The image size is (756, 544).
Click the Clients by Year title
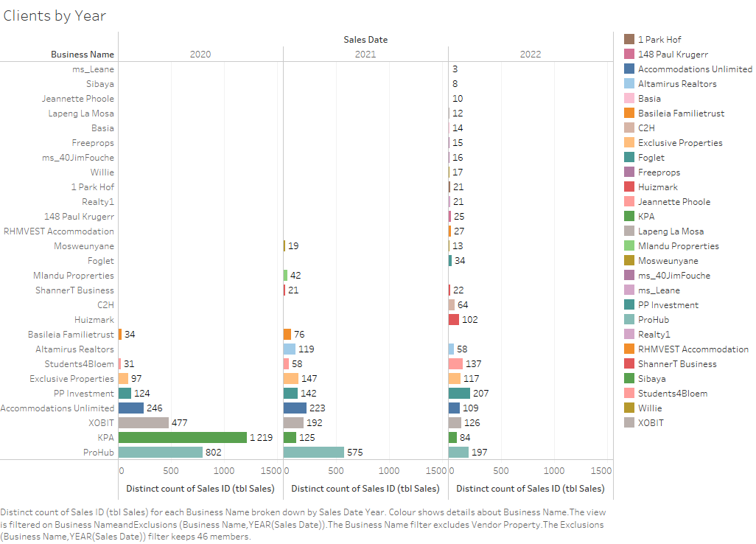pos(55,15)
